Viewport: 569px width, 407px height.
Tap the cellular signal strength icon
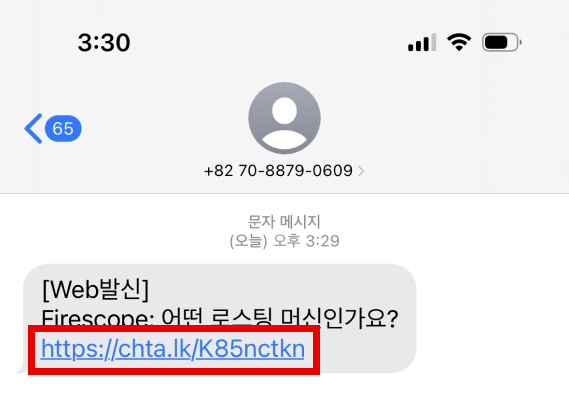coord(422,42)
